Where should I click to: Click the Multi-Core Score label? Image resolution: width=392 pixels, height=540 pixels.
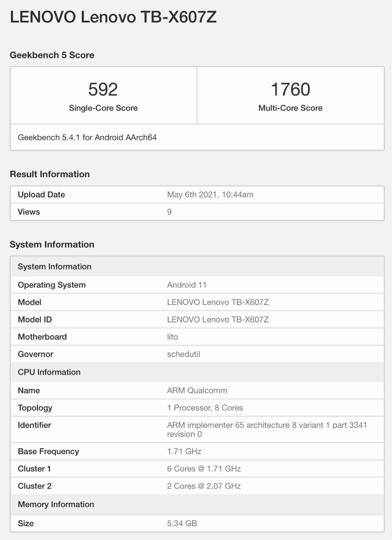[x=290, y=108]
